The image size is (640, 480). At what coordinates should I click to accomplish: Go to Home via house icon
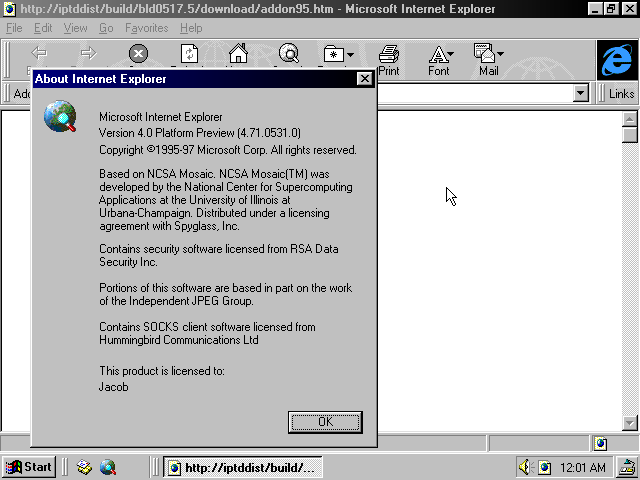238,53
